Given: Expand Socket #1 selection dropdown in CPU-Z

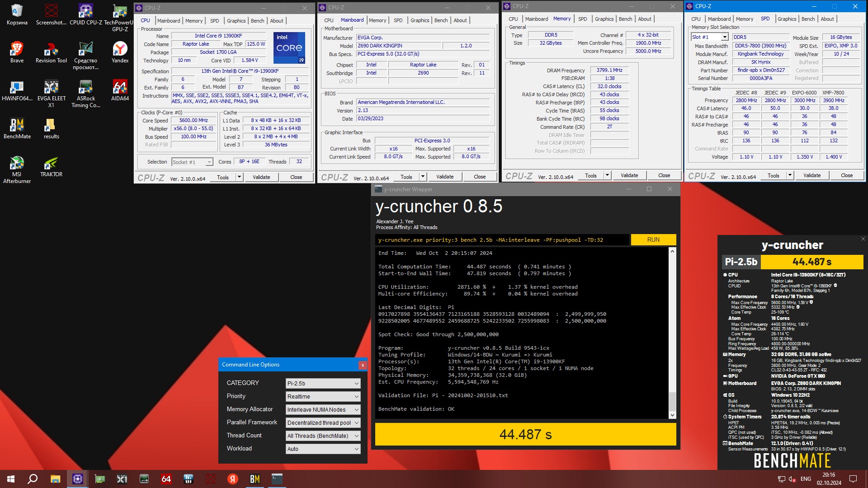Looking at the screenshot, I should [209, 162].
